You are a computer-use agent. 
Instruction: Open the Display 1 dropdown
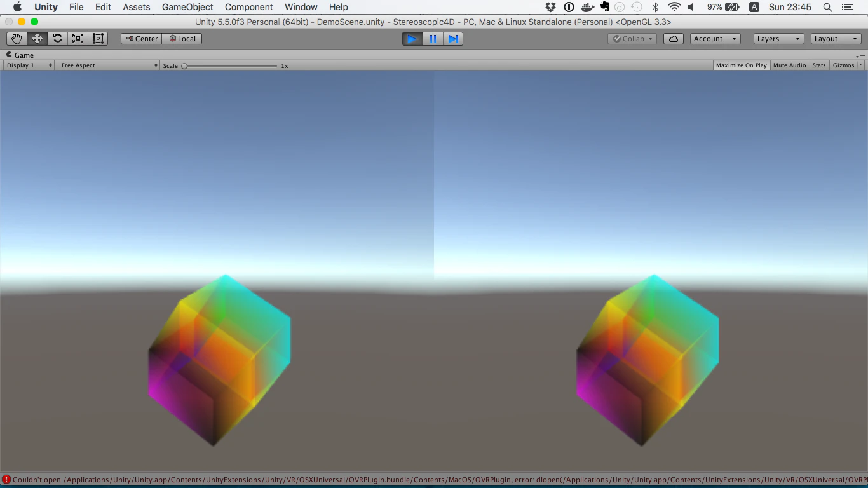point(29,65)
